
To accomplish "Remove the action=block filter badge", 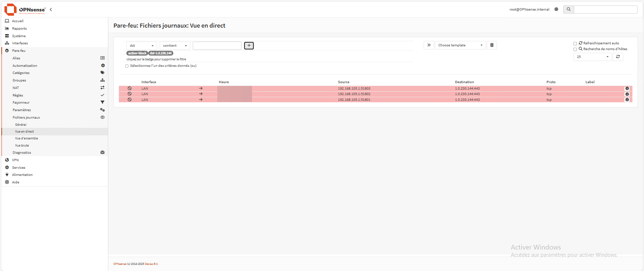I will point(137,53).
